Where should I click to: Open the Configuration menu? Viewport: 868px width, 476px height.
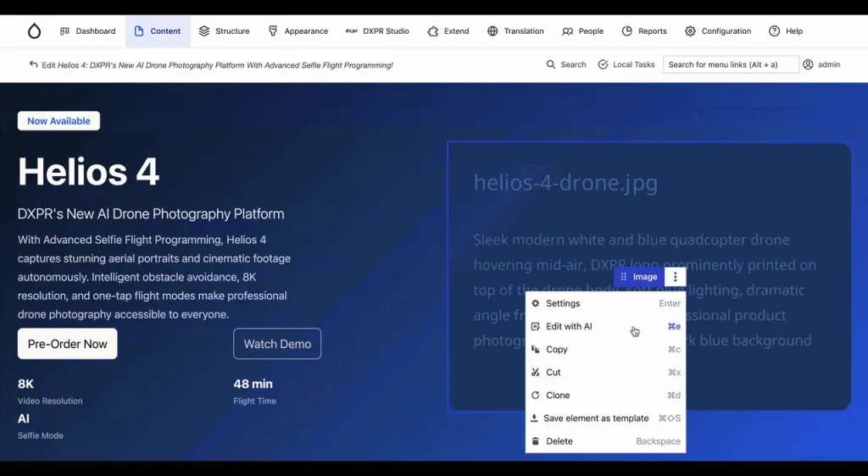click(718, 31)
